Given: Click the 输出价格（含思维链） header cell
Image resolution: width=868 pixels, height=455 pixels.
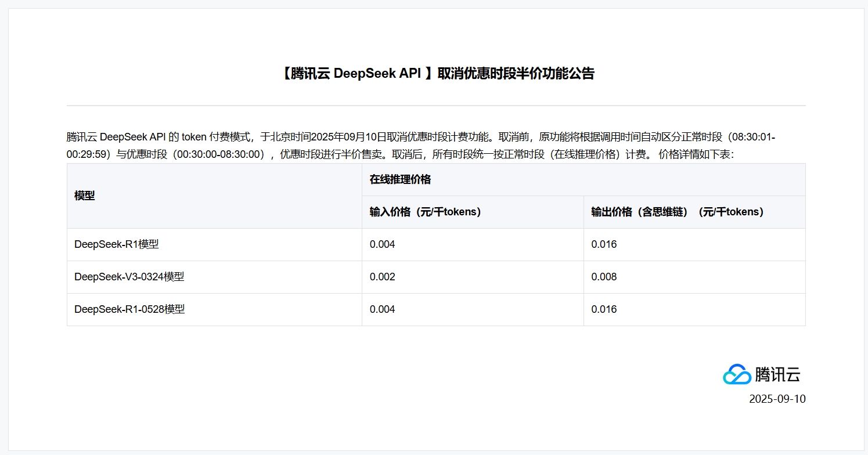Looking at the screenshot, I should [x=694, y=212].
